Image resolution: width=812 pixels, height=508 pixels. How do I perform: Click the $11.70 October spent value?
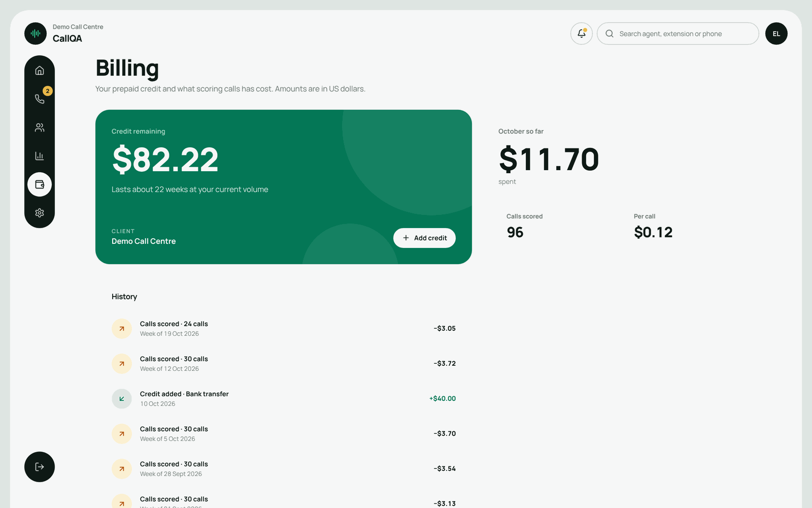point(549,160)
